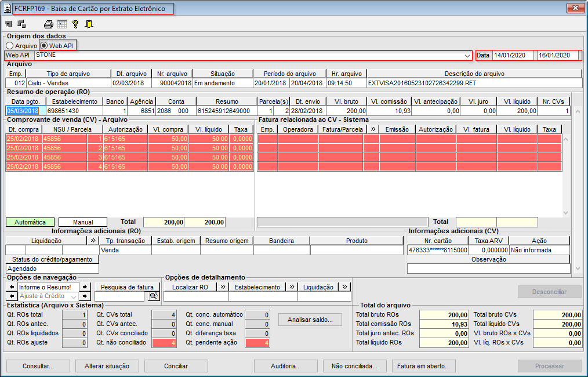Expand chevron next to Liquidação header in RO info
Screen dimensions: 588x377
[x=93, y=241]
